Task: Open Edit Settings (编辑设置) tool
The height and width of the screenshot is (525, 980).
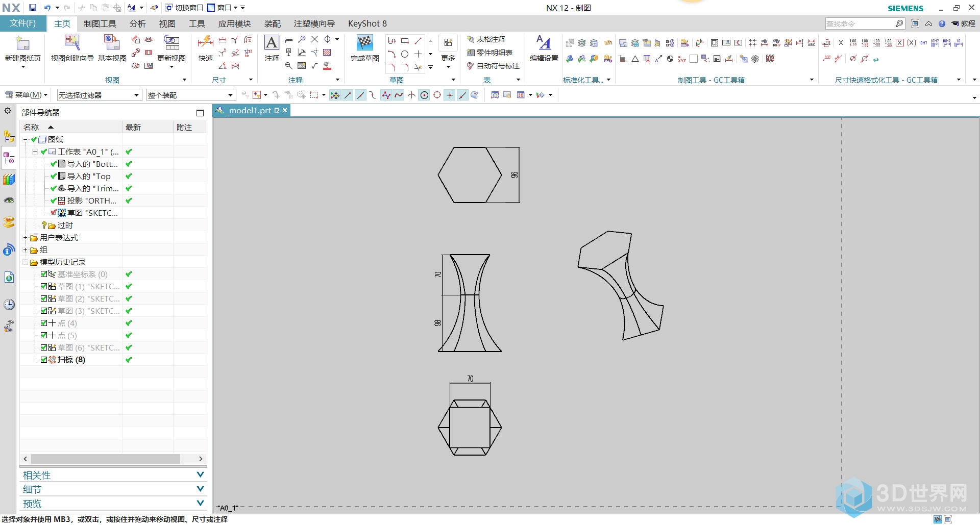Action: pos(544,44)
